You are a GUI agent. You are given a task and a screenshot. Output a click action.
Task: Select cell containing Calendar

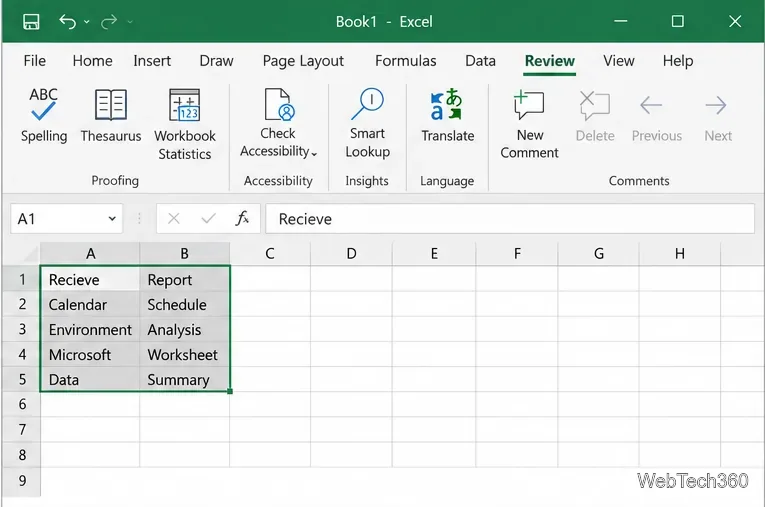[x=90, y=304]
